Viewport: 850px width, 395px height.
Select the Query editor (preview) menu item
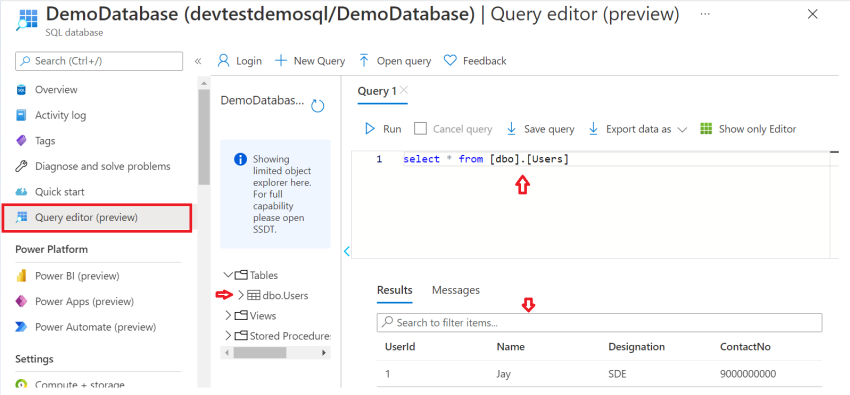pyautogui.click(x=97, y=218)
